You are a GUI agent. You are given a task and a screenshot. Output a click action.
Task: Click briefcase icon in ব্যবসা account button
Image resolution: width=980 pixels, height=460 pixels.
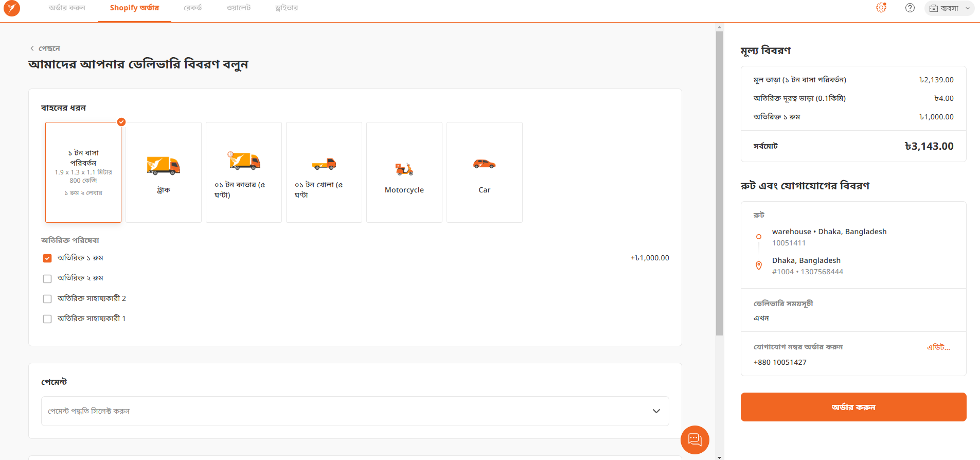tap(934, 8)
